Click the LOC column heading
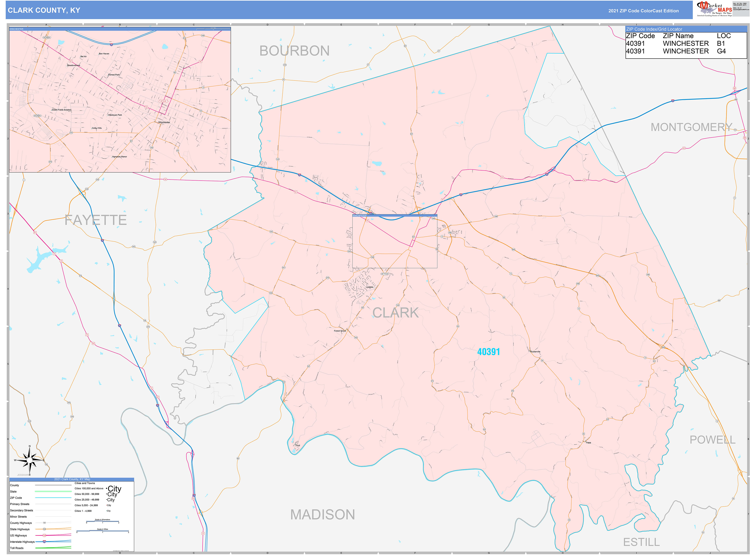Viewport: 756px width, 555px height. 724,36
